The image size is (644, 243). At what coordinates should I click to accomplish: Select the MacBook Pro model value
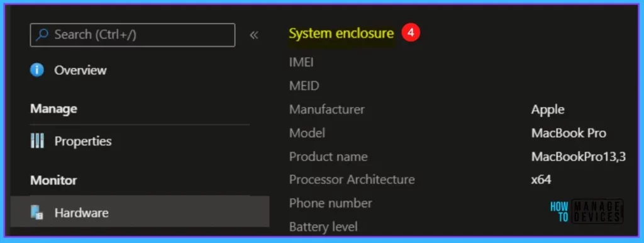pos(569,133)
